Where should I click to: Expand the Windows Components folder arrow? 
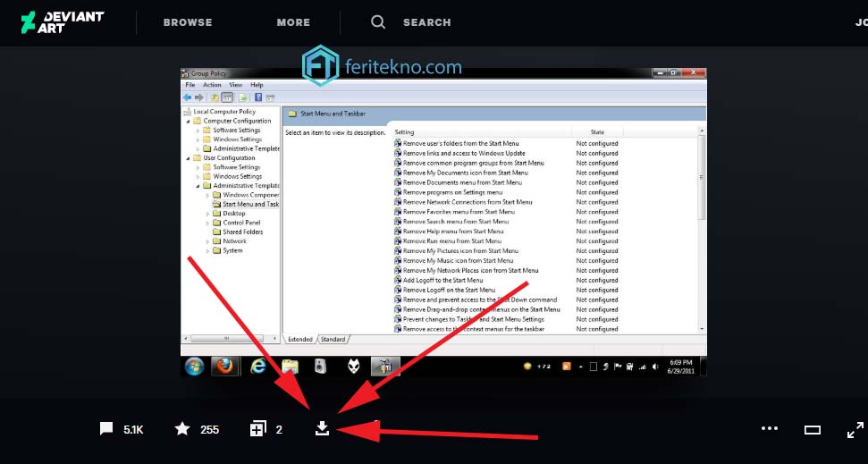point(207,195)
